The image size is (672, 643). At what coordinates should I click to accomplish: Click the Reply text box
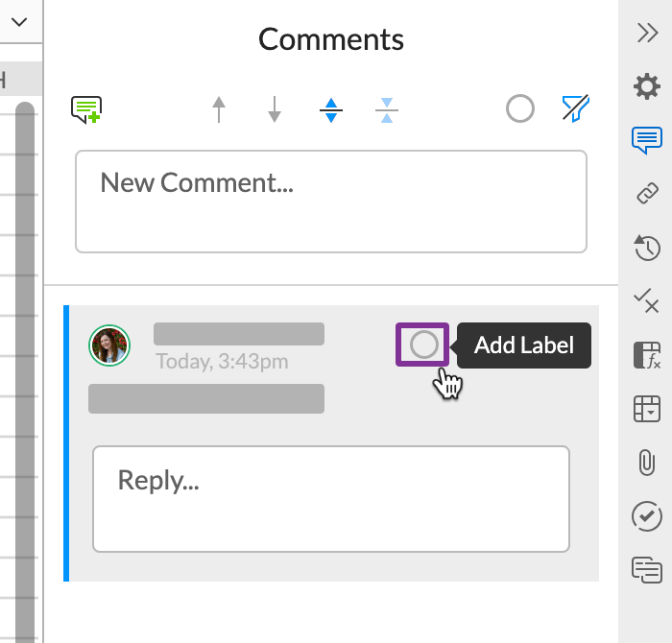(x=331, y=498)
